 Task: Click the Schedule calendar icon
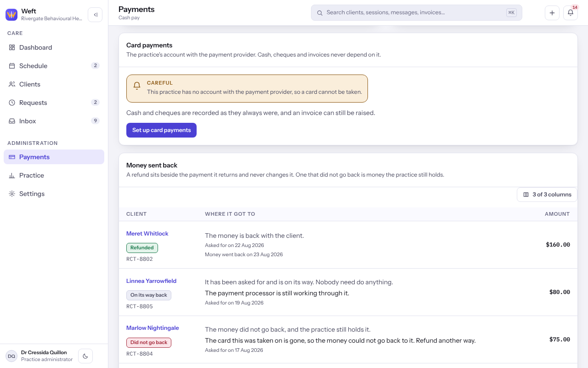click(x=12, y=66)
